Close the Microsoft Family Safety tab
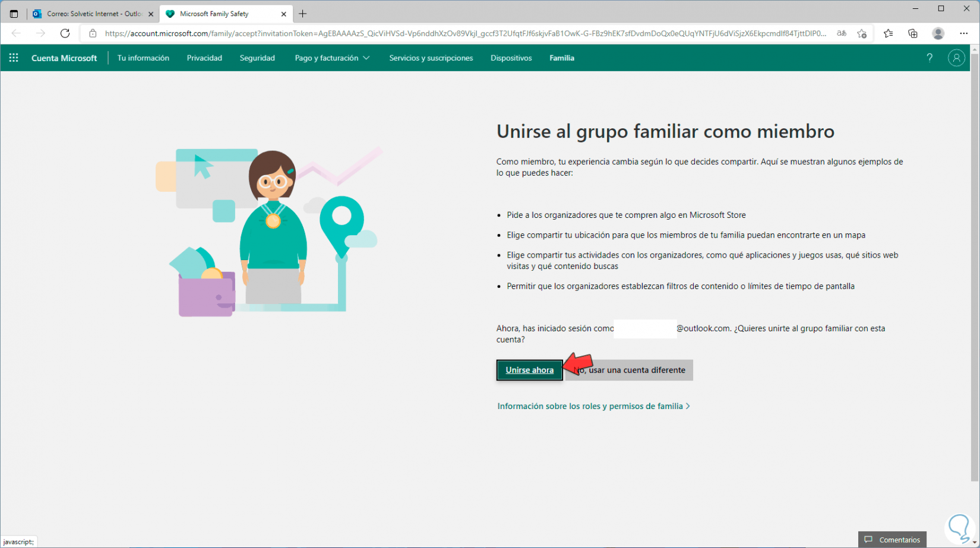This screenshot has width=980, height=548. click(x=283, y=14)
